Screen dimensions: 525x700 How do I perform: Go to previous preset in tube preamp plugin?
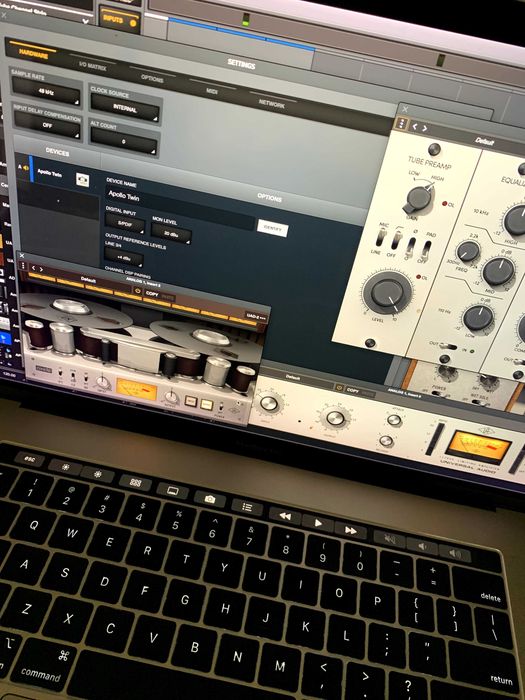415,127
